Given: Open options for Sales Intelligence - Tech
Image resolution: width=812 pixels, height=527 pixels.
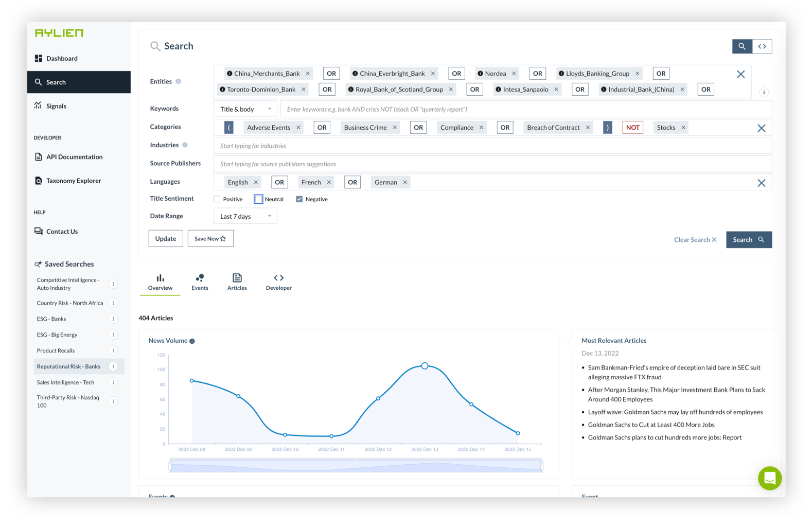Looking at the screenshot, I should pyautogui.click(x=113, y=382).
